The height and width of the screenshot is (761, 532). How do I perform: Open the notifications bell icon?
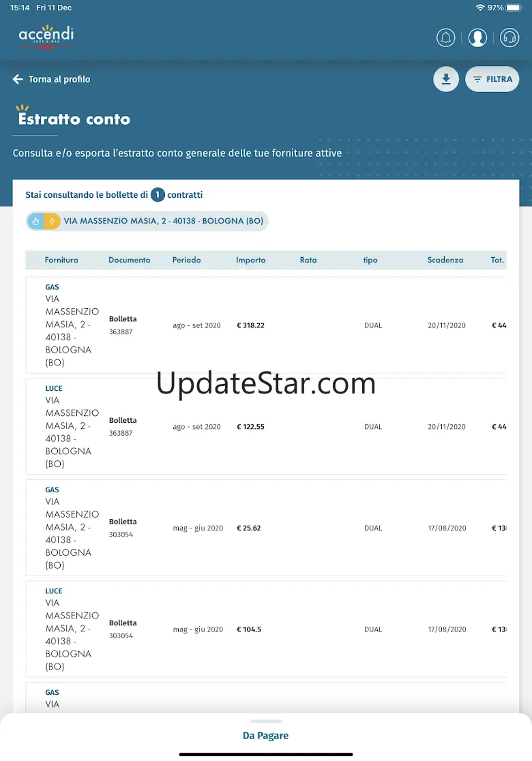coord(445,38)
